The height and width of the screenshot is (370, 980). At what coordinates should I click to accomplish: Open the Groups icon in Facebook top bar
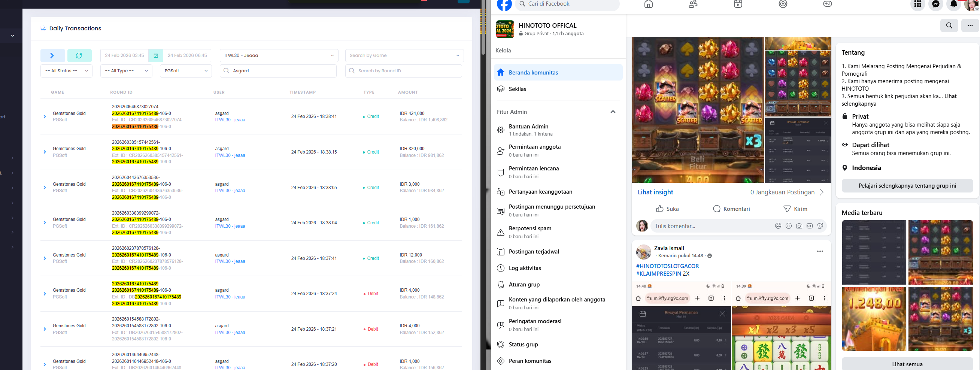click(783, 4)
